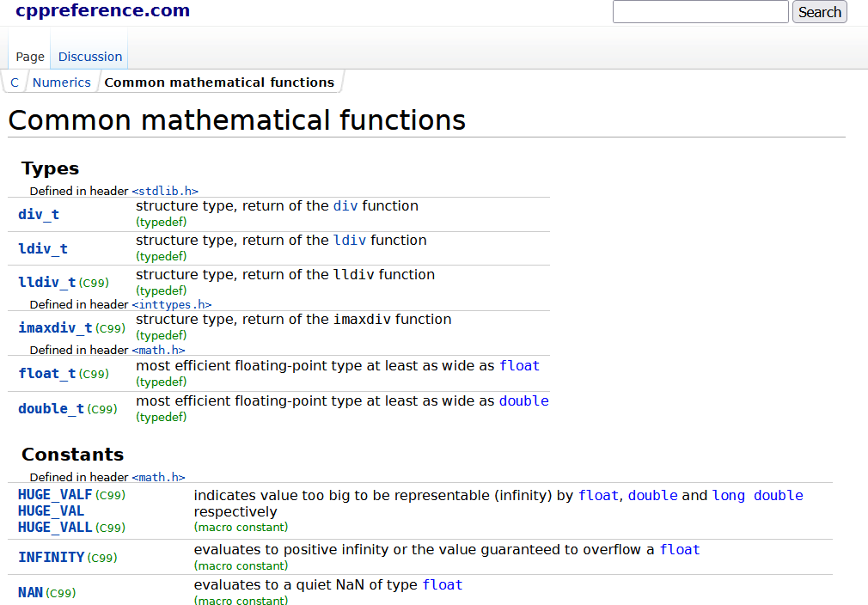Open the float_t type link

47,373
